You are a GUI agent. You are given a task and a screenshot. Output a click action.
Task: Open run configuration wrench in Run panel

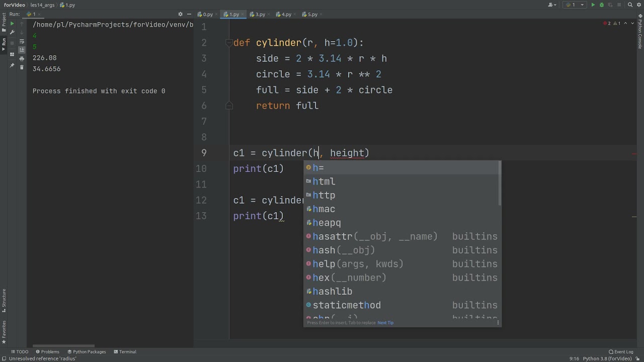coord(12,32)
